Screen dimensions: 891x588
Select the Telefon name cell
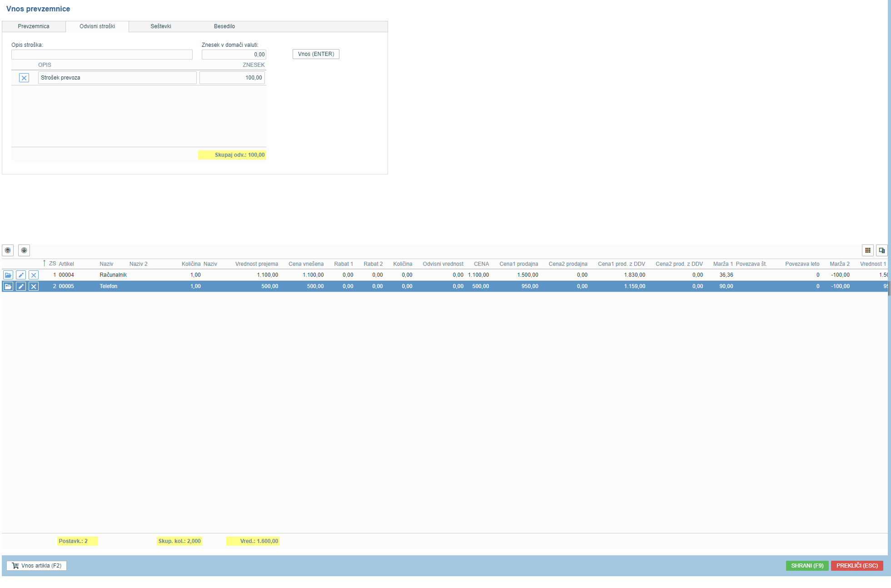pyautogui.click(x=109, y=286)
